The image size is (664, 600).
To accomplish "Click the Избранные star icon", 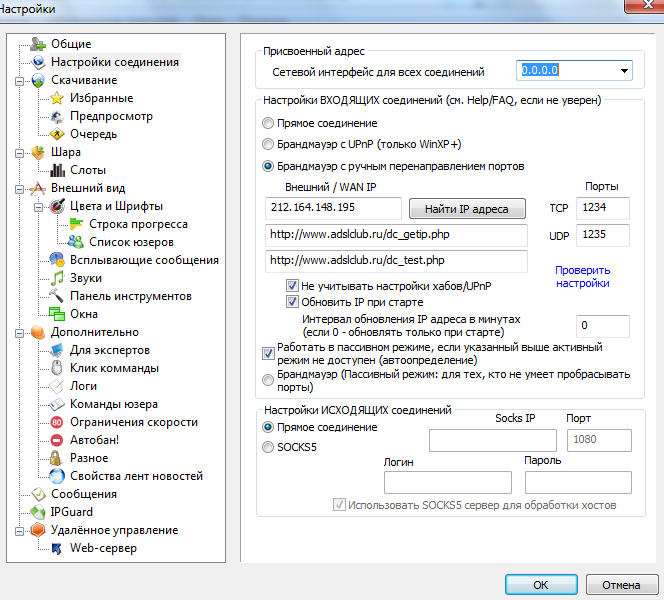I will point(57,98).
